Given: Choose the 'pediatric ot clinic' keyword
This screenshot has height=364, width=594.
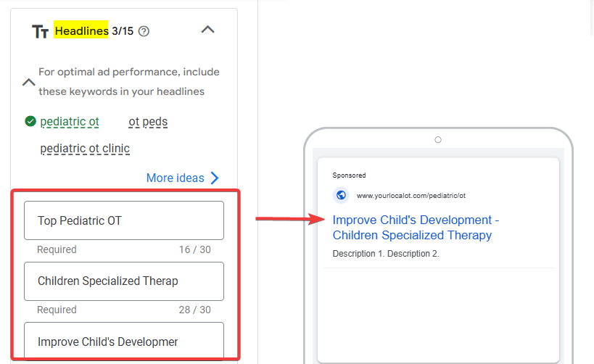Looking at the screenshot, I should [85, 149].
